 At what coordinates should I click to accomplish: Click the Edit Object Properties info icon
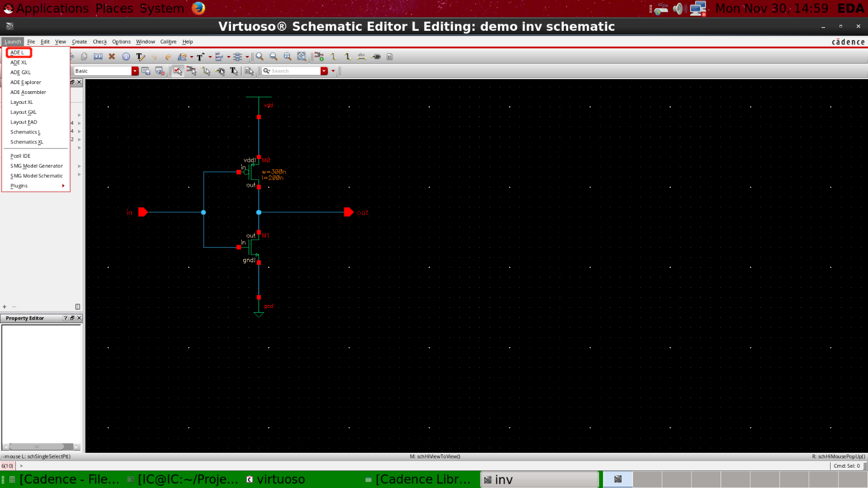(x=126, y=57)
